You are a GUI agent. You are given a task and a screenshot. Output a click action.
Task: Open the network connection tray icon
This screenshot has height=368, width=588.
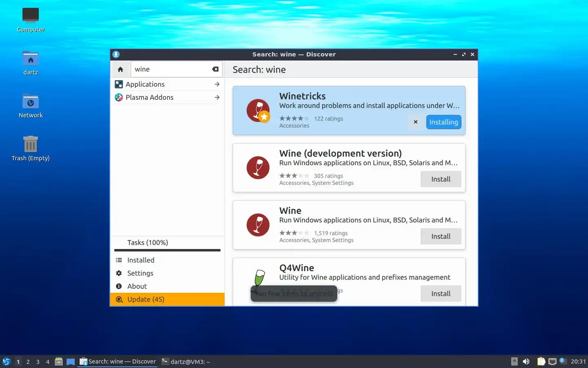(x=552, y=361)
